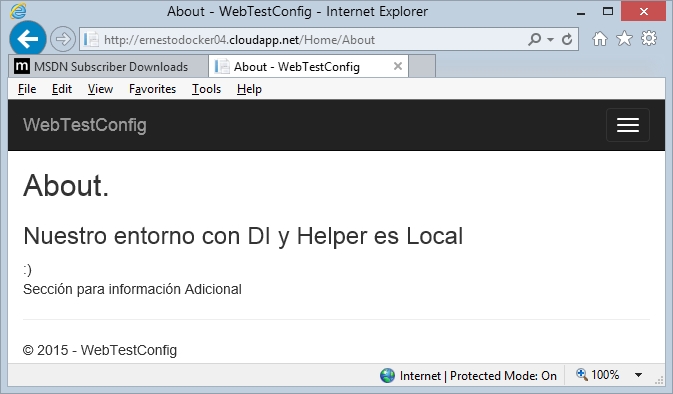Open the Tools menu

pos(206,89)
